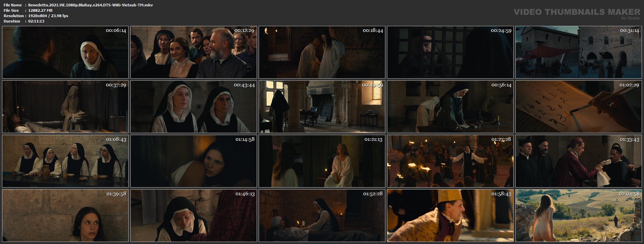
Task: Click the thumbnail timestamped 00:56:14
Action: pos(450,107)
